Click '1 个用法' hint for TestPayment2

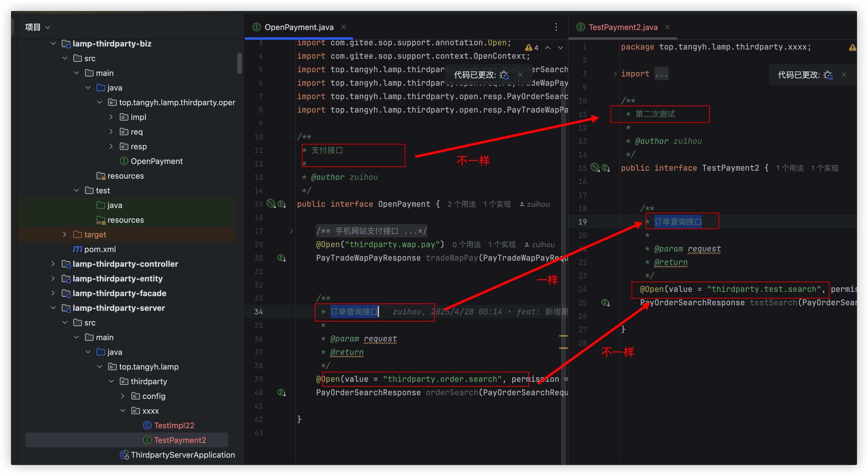click(789, 168)
